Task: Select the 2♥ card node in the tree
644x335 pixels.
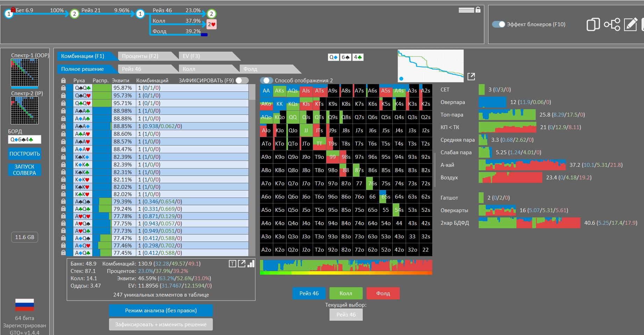Action: point(211,24)
